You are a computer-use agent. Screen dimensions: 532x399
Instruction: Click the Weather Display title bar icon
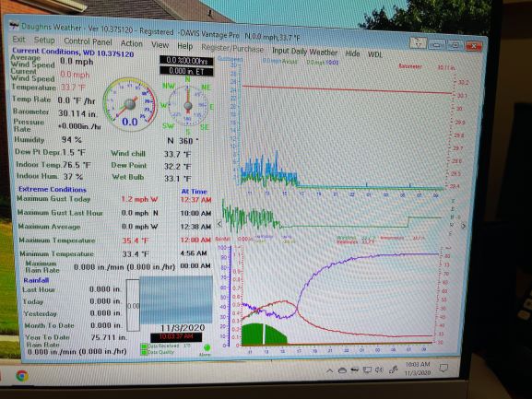(x=14, y=25)
